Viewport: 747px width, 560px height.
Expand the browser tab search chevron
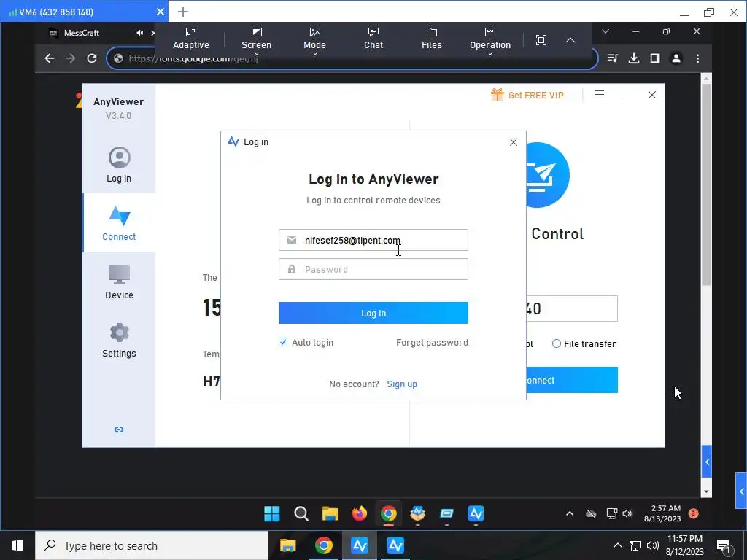coord(605,31)
